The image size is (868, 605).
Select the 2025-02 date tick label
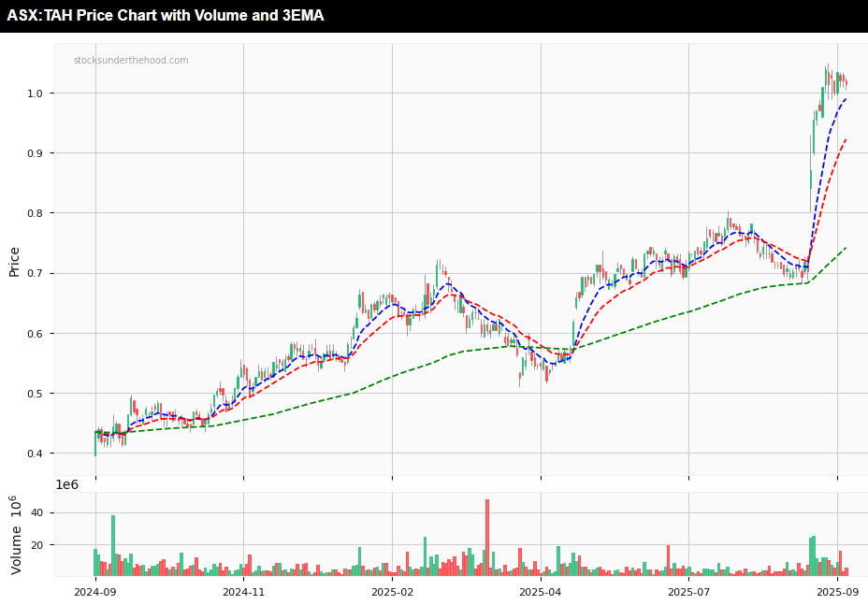point(392,591)
